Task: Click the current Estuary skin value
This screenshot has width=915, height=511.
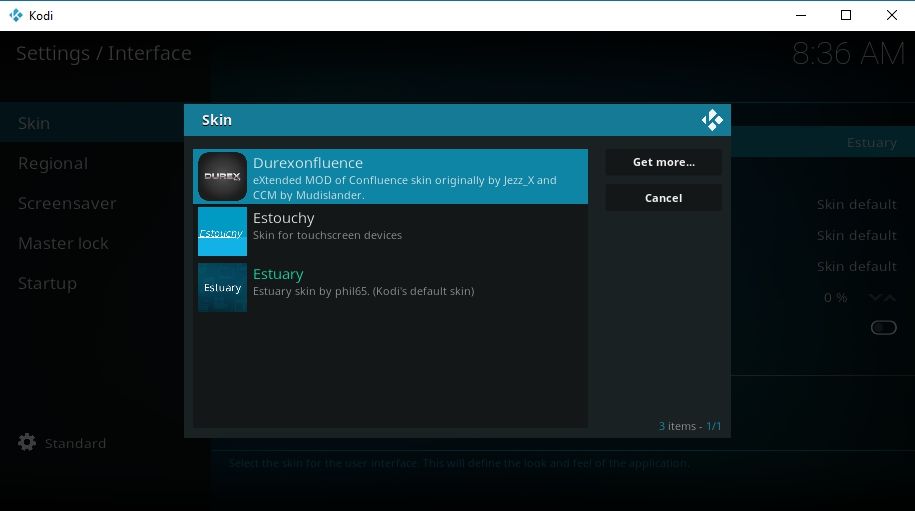Action: pos(871,142)
